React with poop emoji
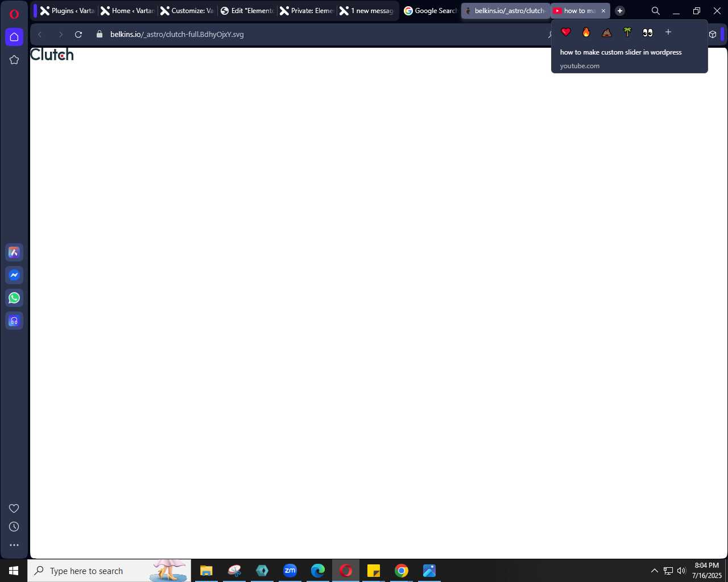Viewport: 728px width, 582px height. coord(607,32)
